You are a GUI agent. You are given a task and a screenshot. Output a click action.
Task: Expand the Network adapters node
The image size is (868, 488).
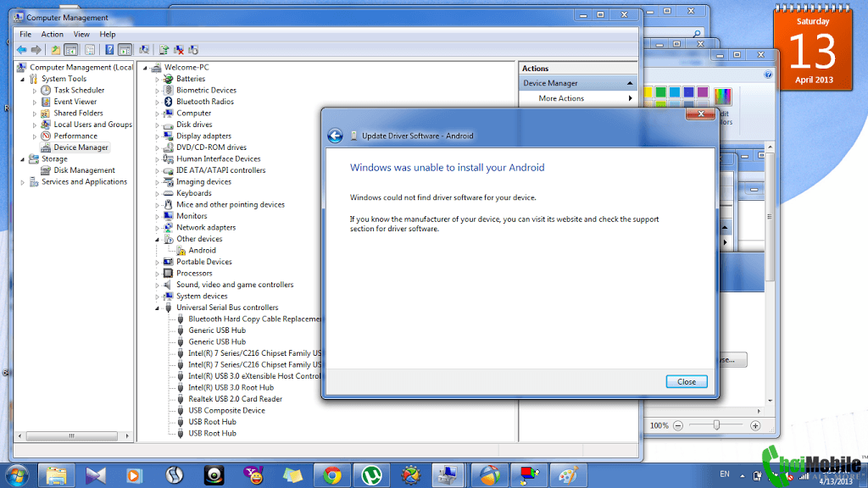click(158, 228)
